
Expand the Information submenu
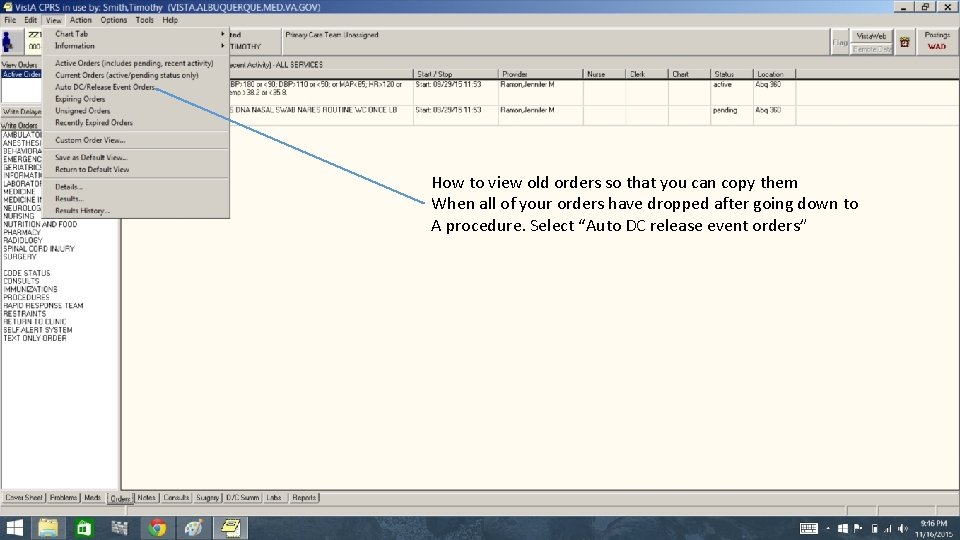[x=136, y=46]
